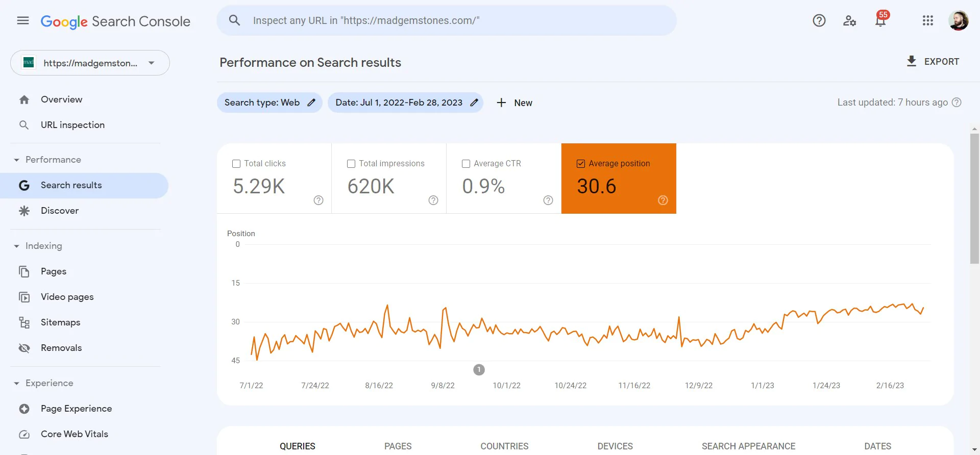Open the Google apps grid
Image resolution: width=980 pixels, height=455 pixels.
(927, 20)
